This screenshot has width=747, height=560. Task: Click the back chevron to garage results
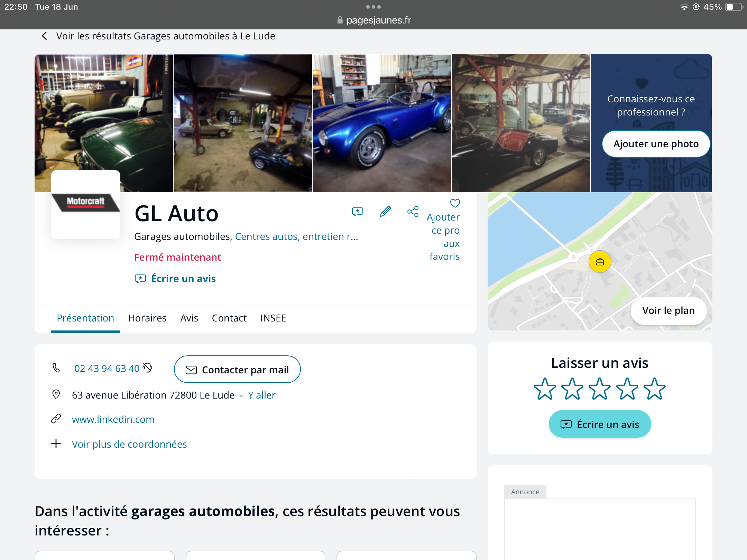(44, 36)
